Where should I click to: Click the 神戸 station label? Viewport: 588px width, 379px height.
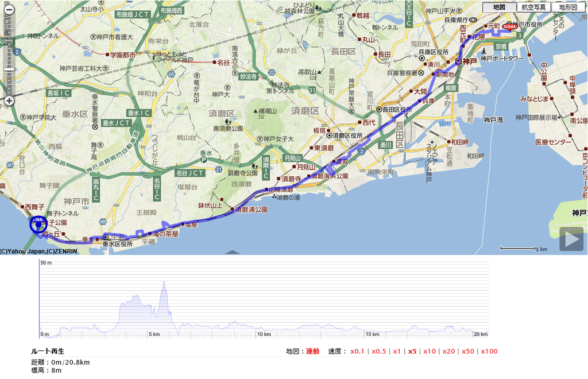click(469, 61)
